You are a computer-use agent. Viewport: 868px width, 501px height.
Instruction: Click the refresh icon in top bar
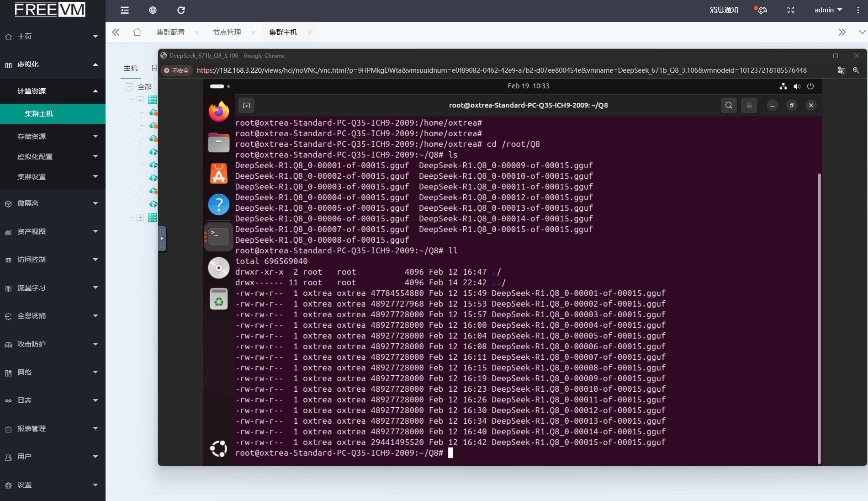coord(181,10)
